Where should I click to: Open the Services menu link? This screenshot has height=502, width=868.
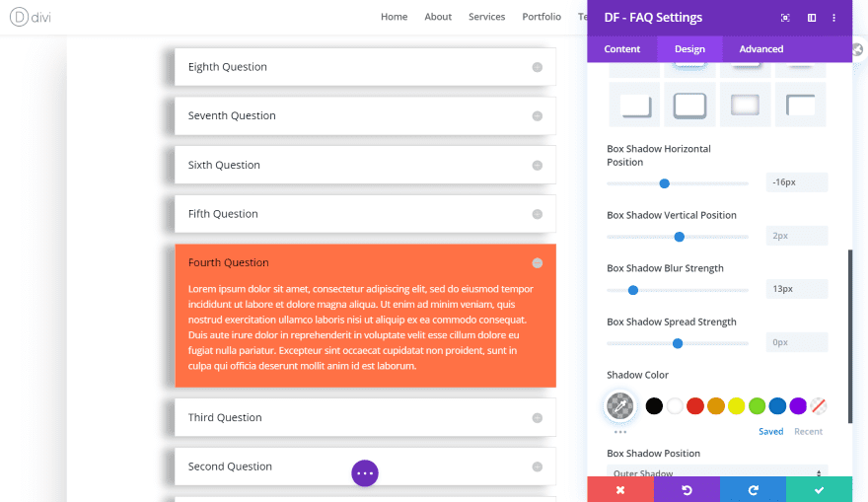tap(486, 17)
